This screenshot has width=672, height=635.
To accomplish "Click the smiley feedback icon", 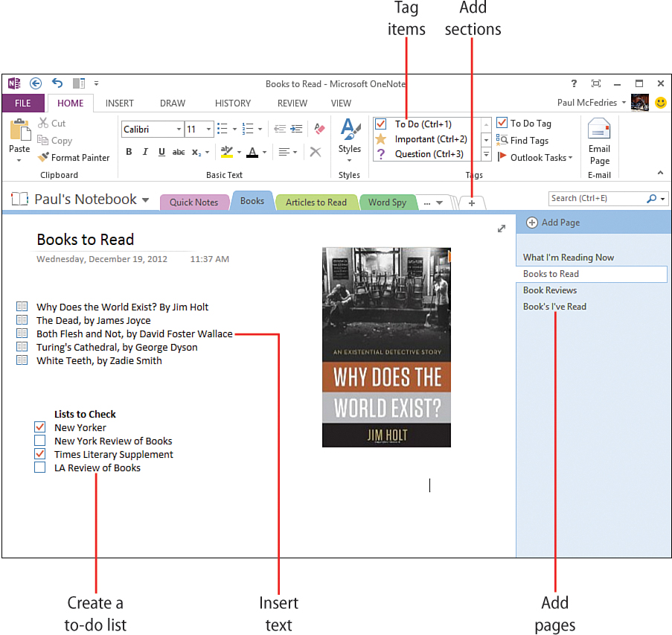I will pos(661,103).
